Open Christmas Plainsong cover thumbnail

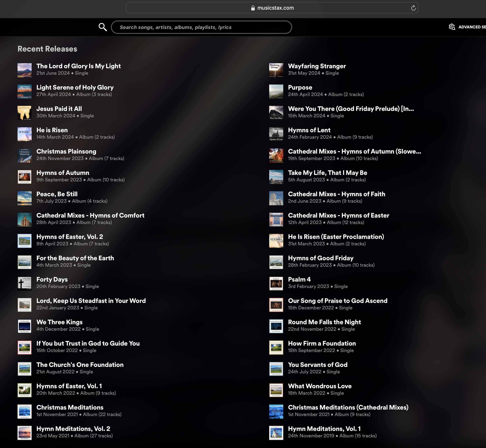[25, 155]
